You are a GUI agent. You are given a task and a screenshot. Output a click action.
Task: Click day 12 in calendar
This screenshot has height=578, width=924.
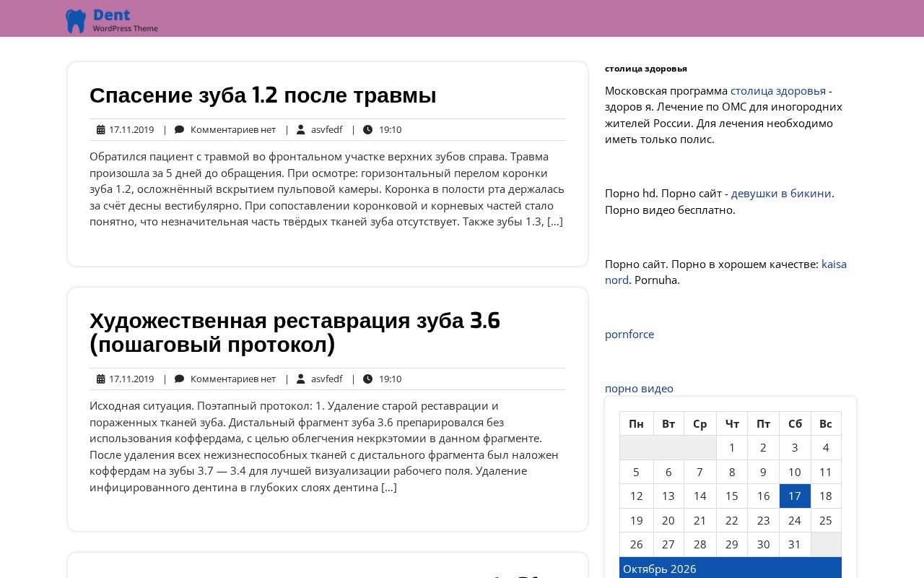[636, 496]
